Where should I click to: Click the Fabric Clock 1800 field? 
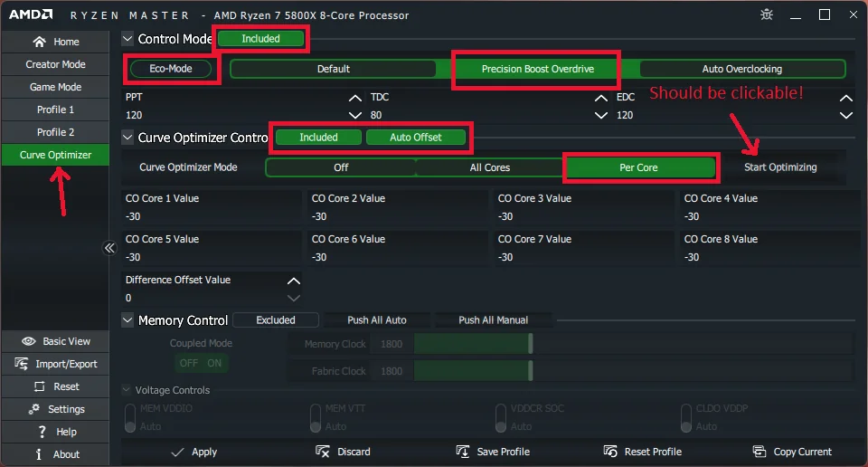click(392, 370)
